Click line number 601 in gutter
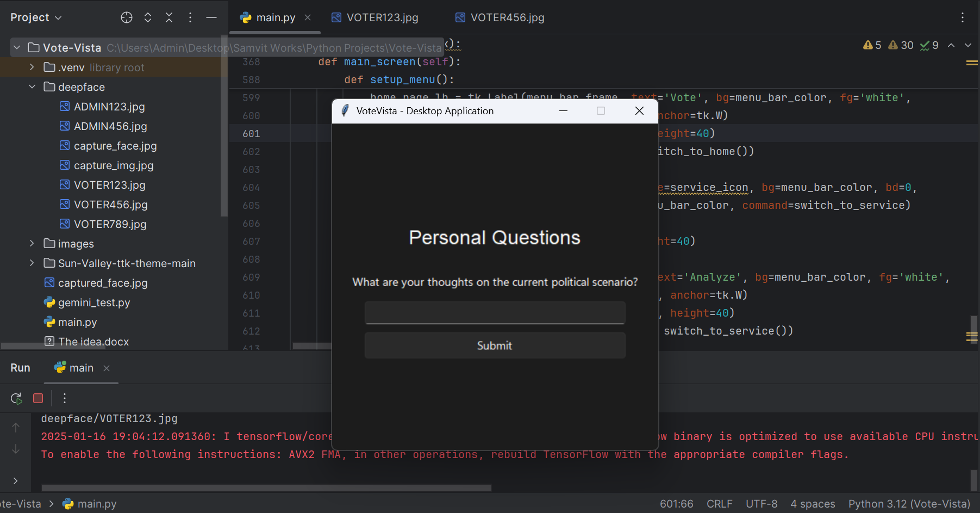This screenshot has width=980, height=513. [251, 133]
